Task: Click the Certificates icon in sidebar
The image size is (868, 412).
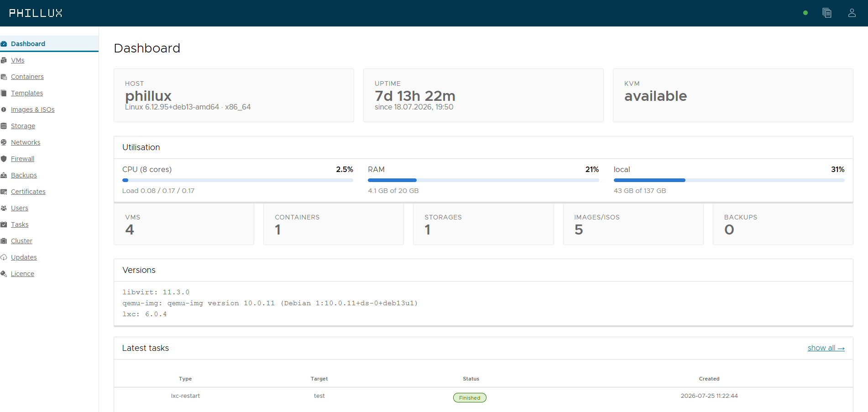Action: (4, 192)
